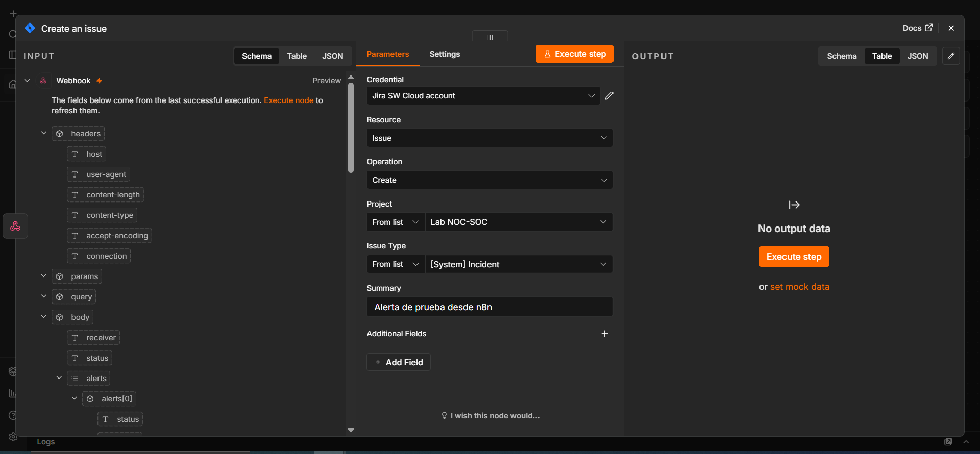The width and height of the screenshot is (980, 454).
Task: Open the Resource dropdown showing Issue
Action: 489,138
